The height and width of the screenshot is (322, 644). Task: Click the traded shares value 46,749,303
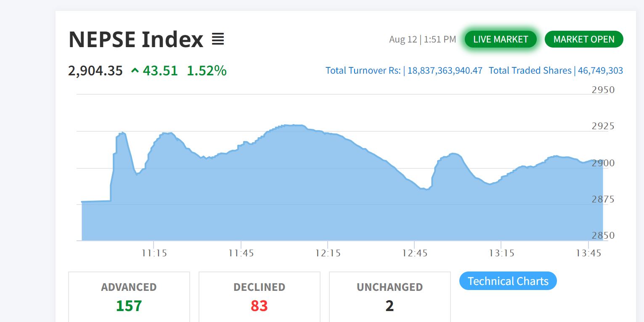(x=600, y=71)
